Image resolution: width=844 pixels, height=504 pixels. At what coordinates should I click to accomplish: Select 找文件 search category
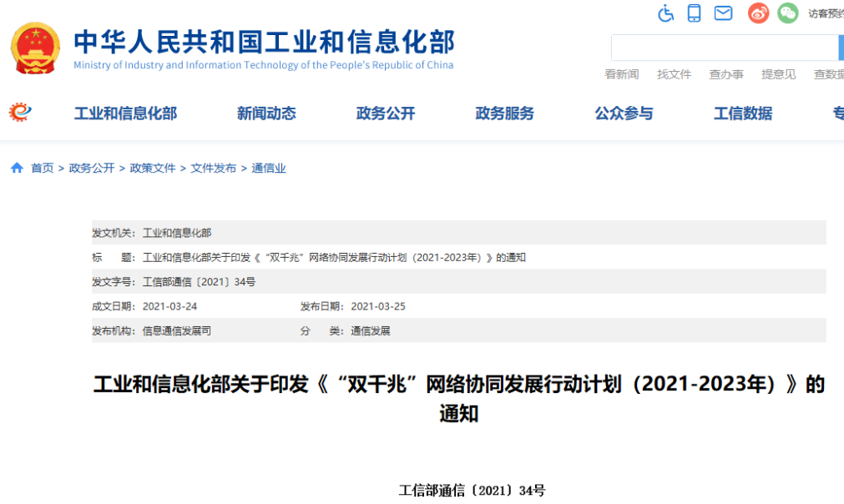674,74
